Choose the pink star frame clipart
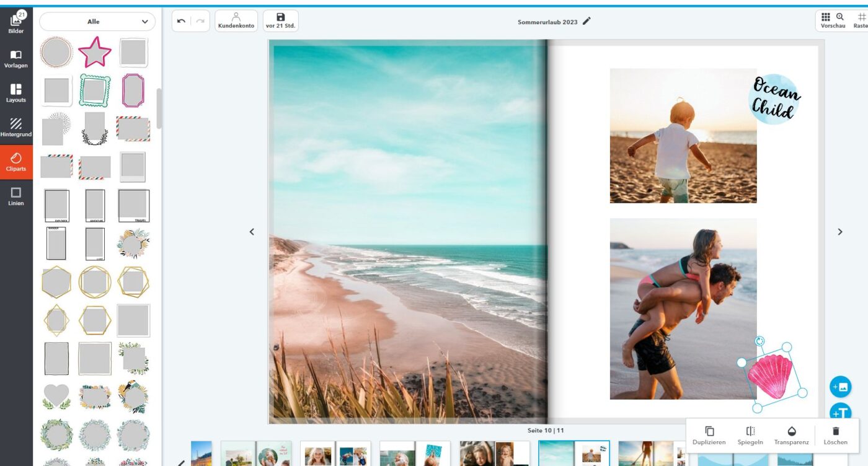 tap(95, 53)
